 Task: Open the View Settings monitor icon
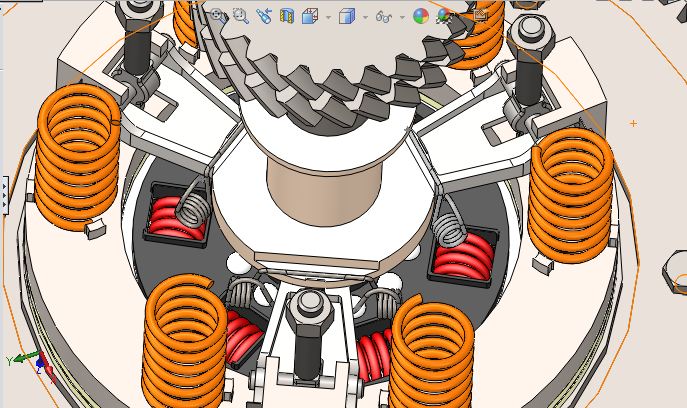tap(481, 15)
